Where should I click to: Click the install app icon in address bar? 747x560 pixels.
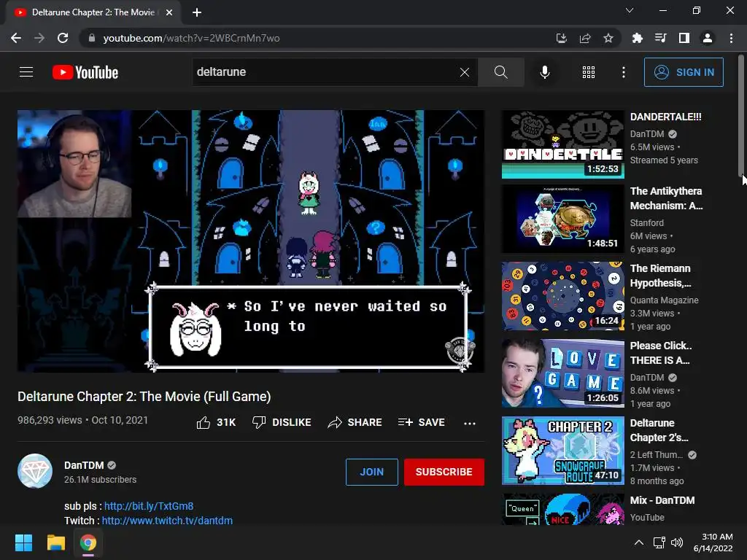click(562, 38)
